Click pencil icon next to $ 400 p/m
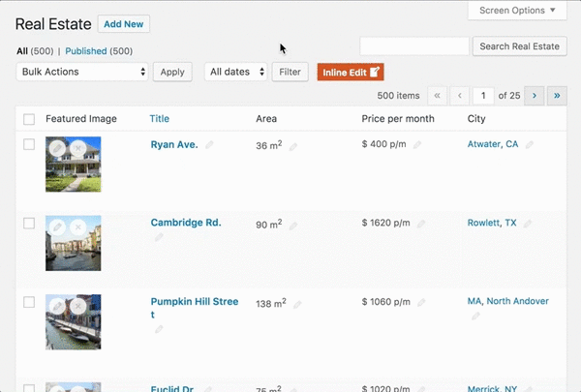The image size is (581, 392). (x=417, y=145)
